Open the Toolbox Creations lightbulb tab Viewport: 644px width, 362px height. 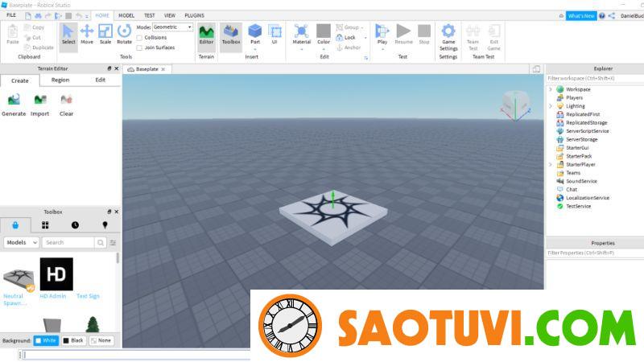click(105, 225)
